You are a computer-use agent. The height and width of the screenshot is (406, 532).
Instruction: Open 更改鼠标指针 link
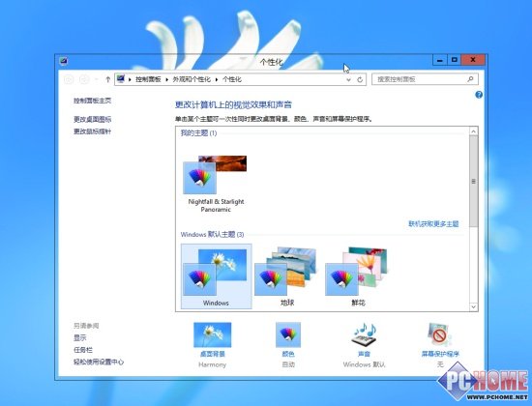tap(92, 131)
